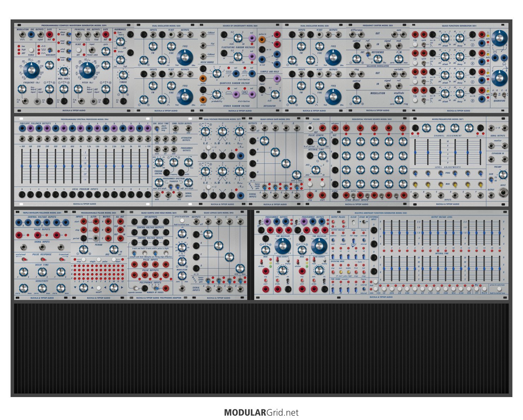
Task: Click the stage 1 OUTPUT VOLTAGE LEVEL slider
Action: [x=384, y=233]
